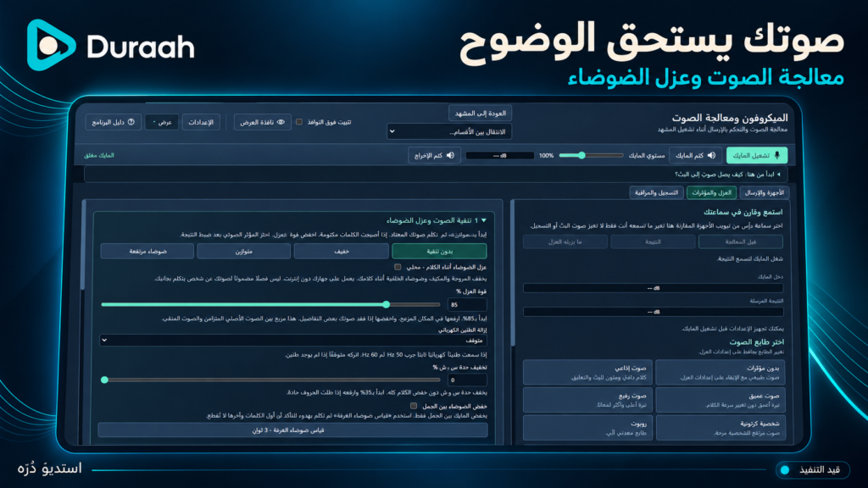
Task: Click the left panel vertical scrollbar
Action: tap(84, 245)
